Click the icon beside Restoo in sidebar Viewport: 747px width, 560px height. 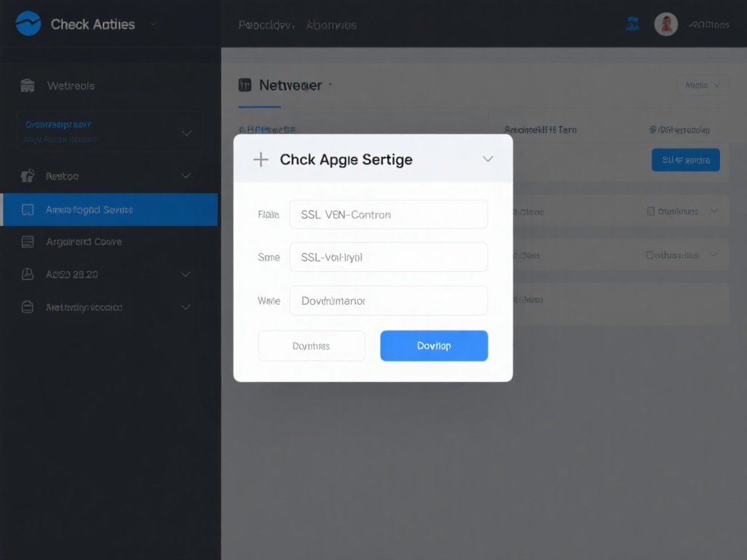28,176
